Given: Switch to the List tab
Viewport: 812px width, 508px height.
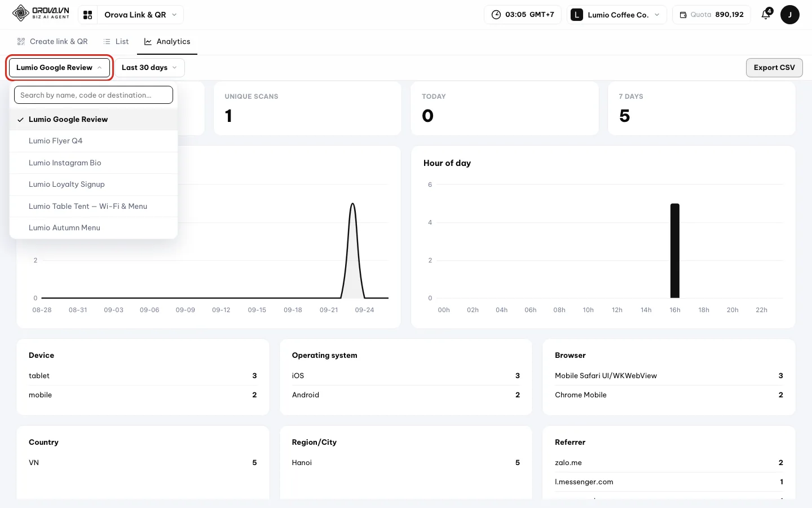Looking at the screenshot, I should (116, 42).
